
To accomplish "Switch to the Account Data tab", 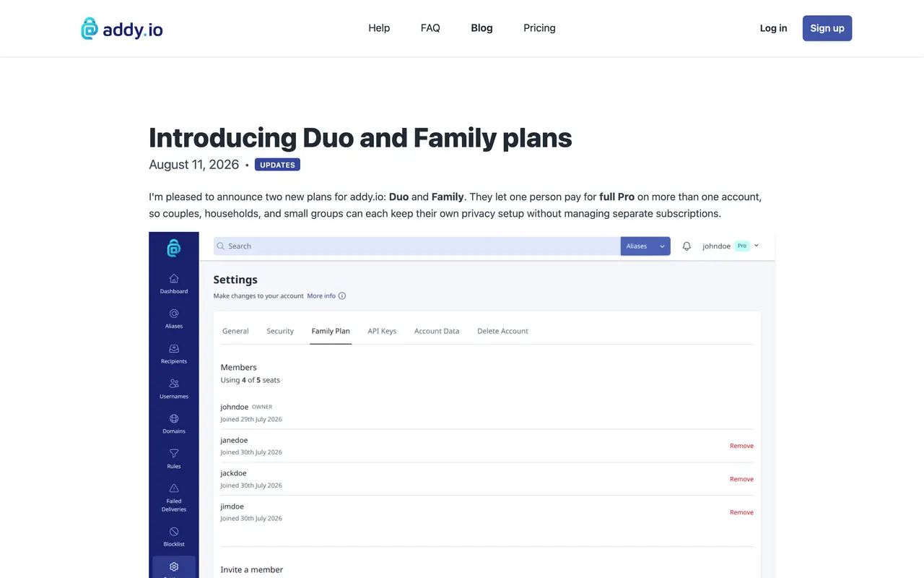I will [437, 331].
